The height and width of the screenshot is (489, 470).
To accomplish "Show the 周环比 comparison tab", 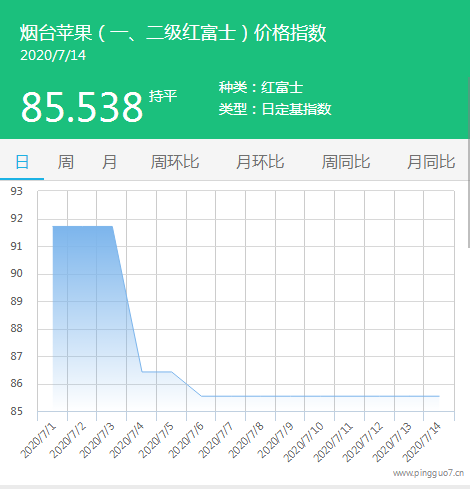I will pos(175,162).
